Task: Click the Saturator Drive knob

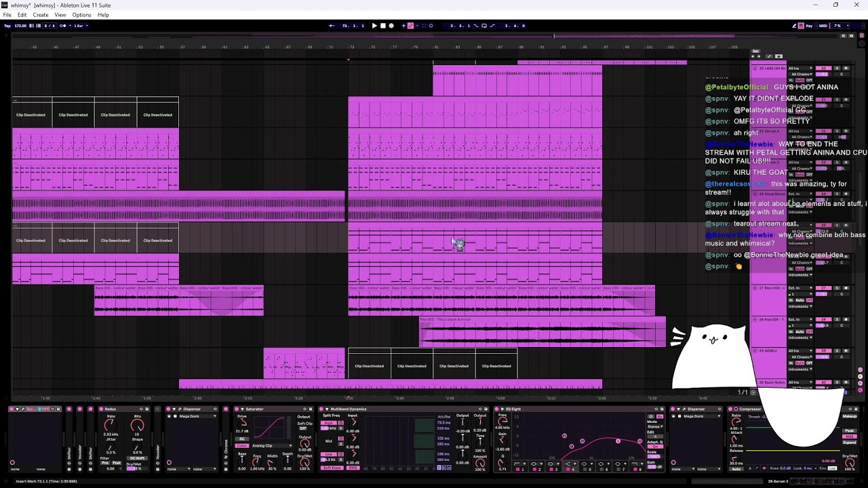Action: [242, 424]
